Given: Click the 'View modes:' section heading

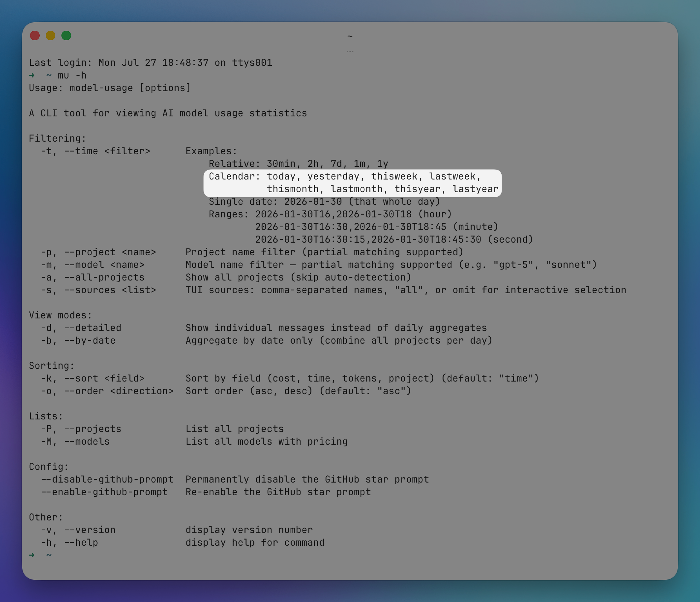Looking at the screenshot, I should coord(60,315).
